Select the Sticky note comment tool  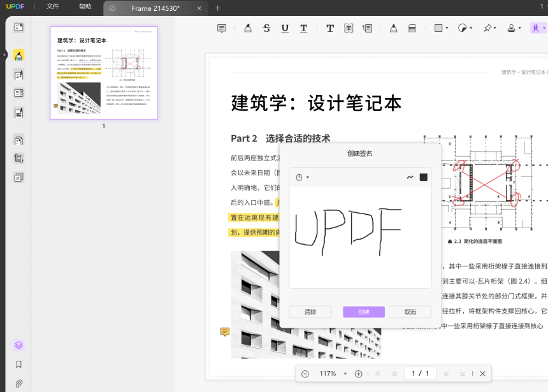(x=222, y=28)
